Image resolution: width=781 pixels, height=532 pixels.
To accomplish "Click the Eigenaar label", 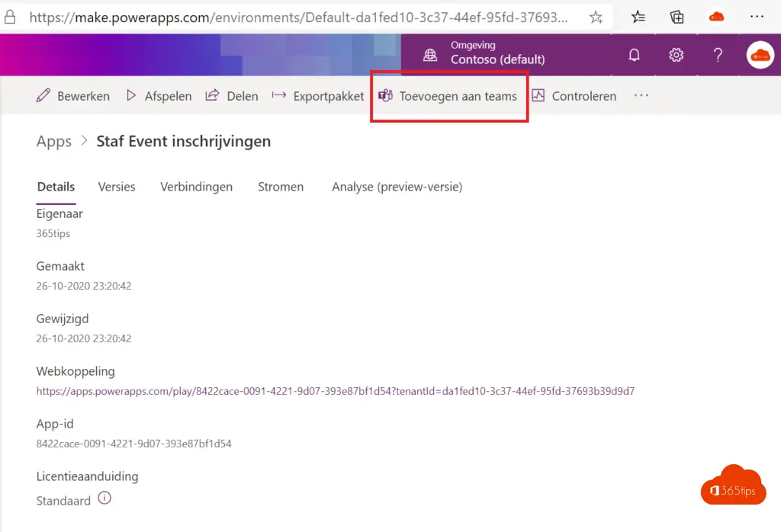I will point(59,214).
